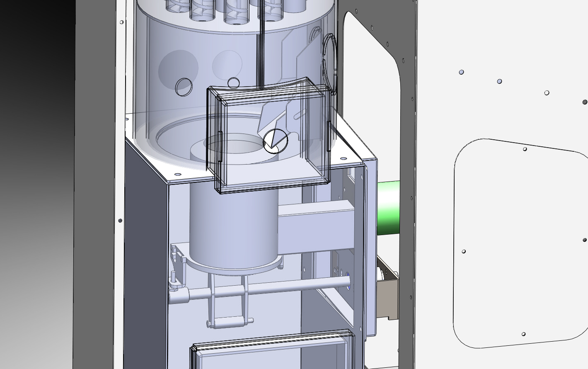Select the mounting hole on left frame edge

point(121,221)
